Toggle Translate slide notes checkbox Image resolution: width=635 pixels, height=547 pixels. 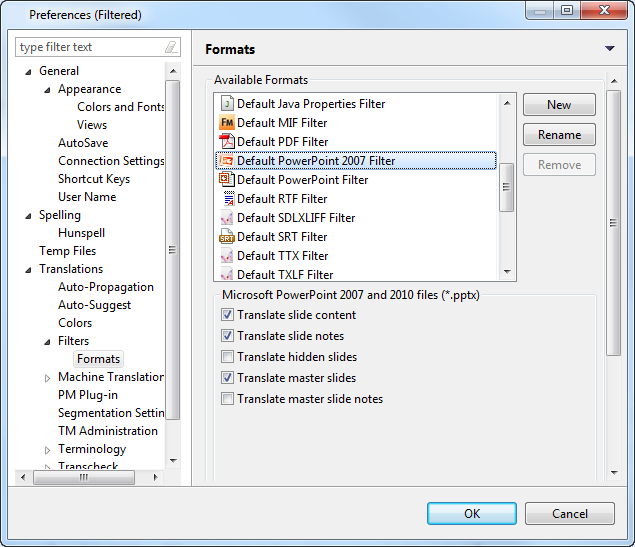tap(227, 336)
